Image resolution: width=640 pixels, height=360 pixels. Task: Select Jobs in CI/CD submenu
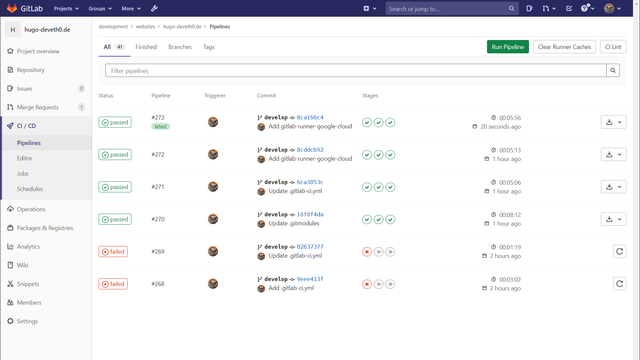[22, 174]
